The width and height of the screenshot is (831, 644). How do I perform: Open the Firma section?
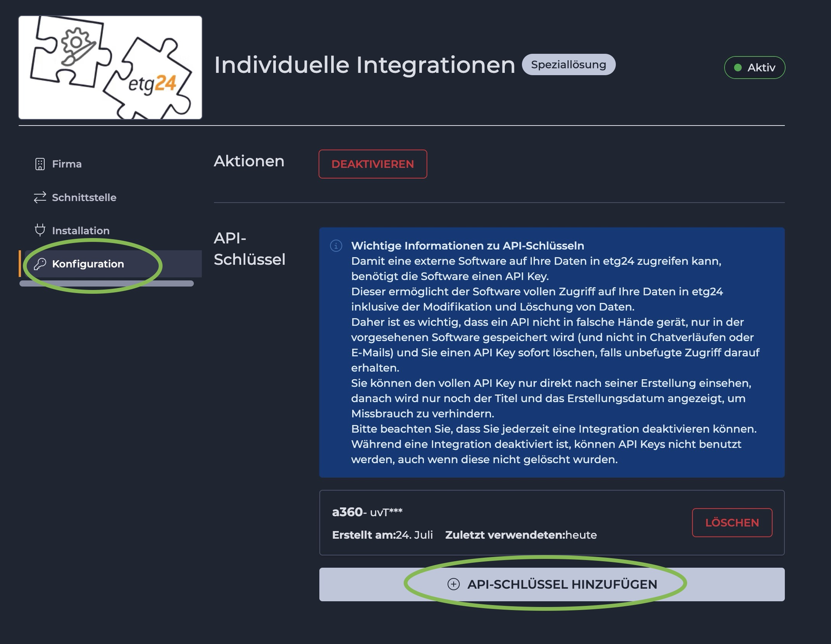pyautogui.click(x=66, y=164)
